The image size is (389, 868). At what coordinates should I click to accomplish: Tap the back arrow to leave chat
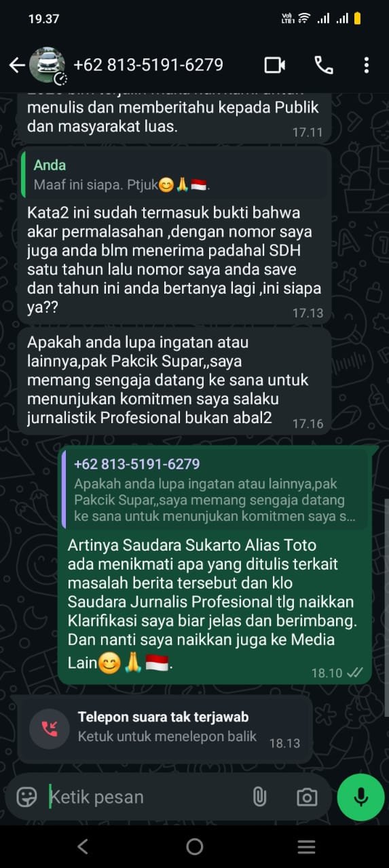(x=16, y=65)
